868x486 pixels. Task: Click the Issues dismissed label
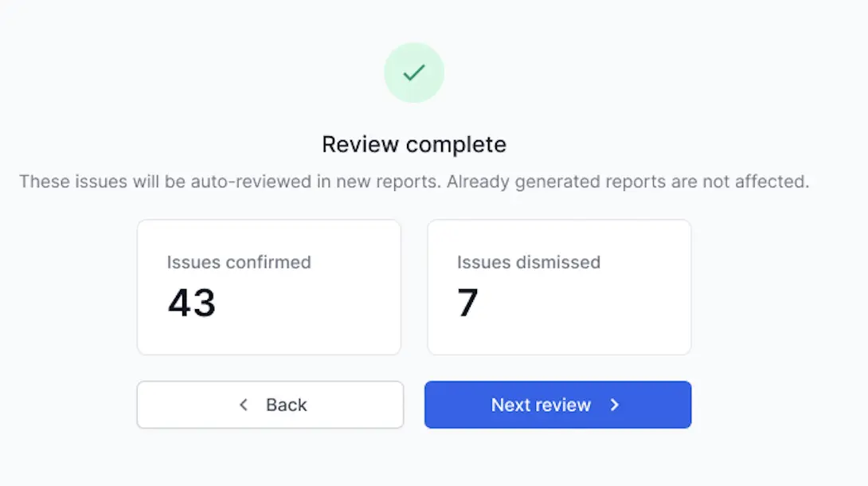[x=527, y=262]
